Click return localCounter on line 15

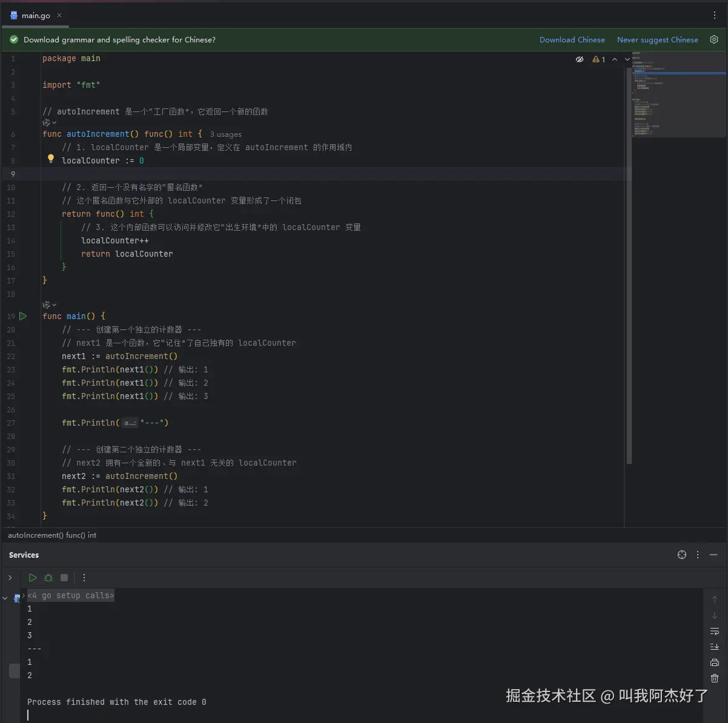click(127, 254)
